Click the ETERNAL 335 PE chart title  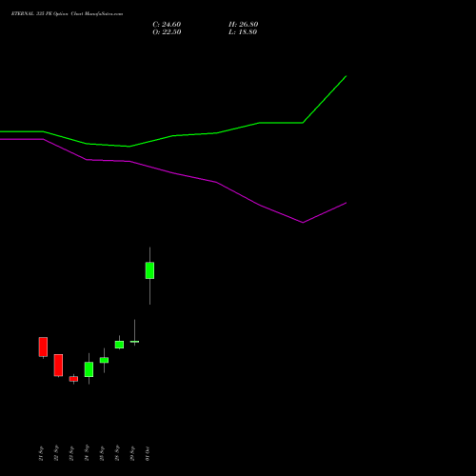tap(67, 14)
